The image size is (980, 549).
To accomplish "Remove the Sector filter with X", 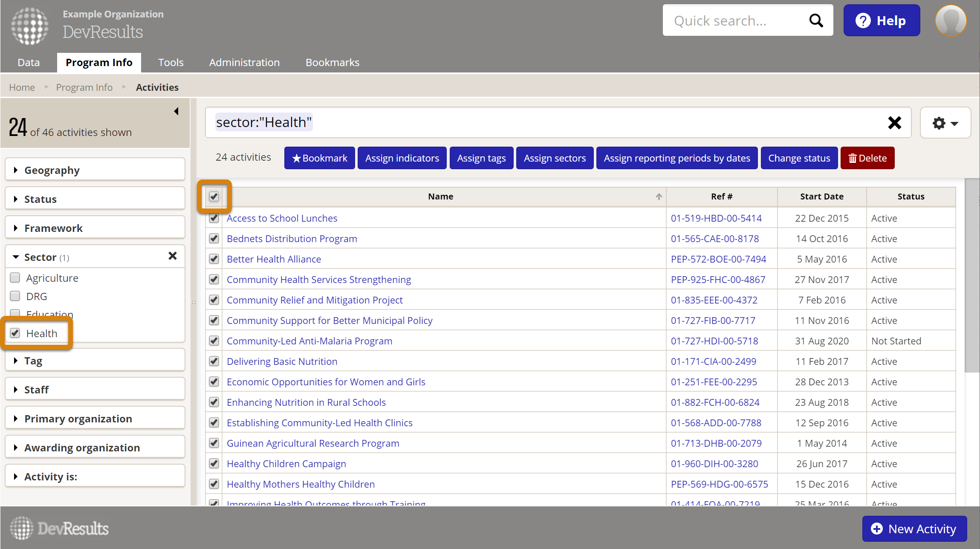I will click(x=172, y=256).
